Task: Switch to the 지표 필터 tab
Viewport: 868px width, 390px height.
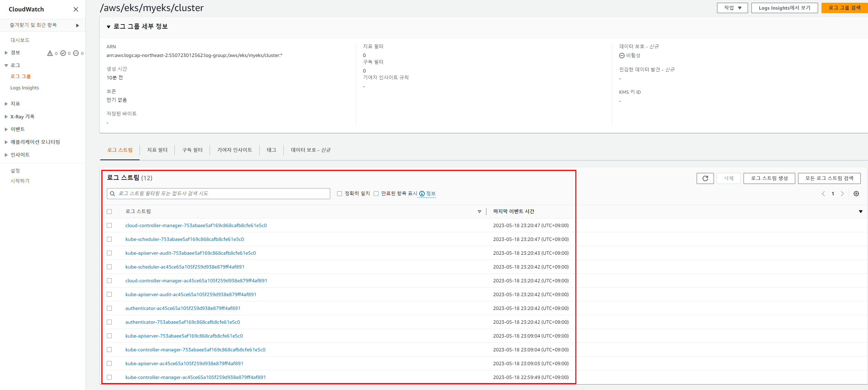Action: [157, 150]
